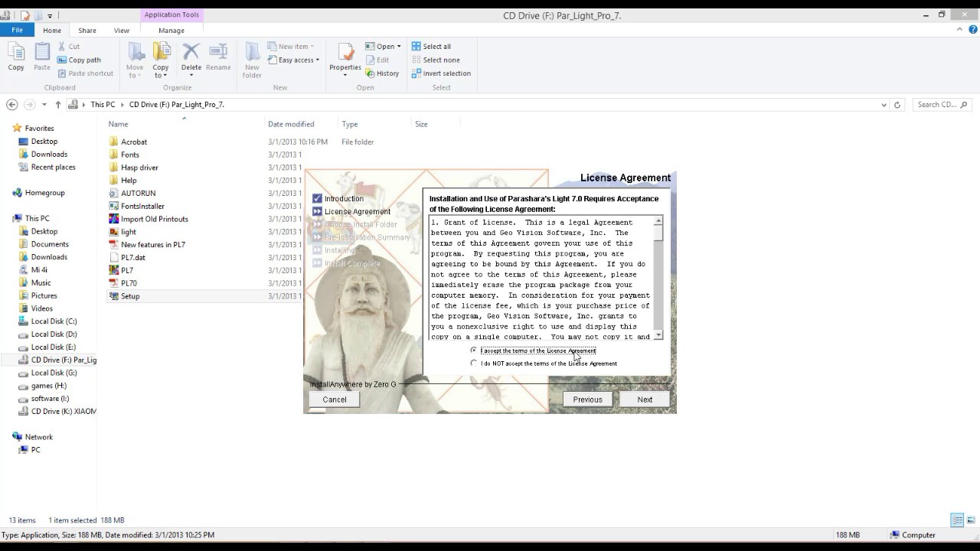Click the History button
The height and width of the screenshot is (551, 980).
coord(382,73)
